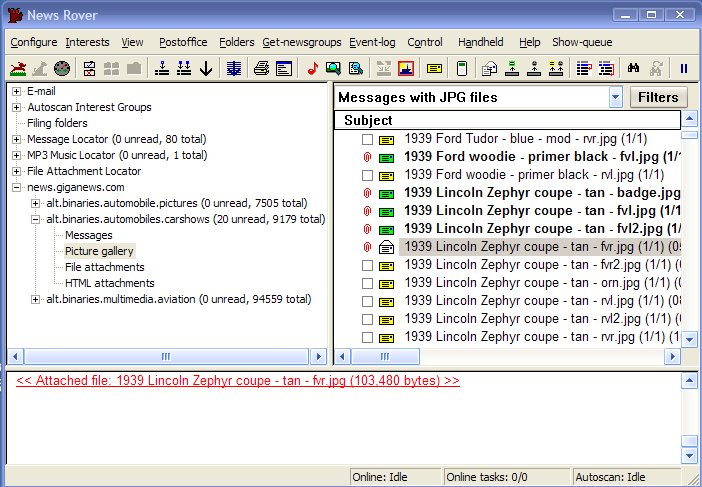Tick checkbox for Ford woodie primer black rvl.jpg

(x=367, y=175)
